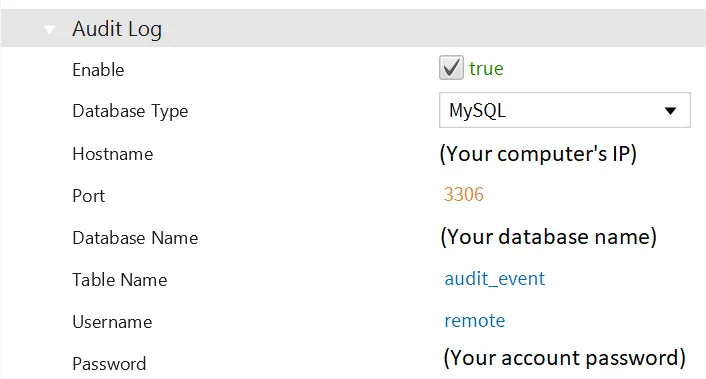Select the Password property label
Screen dimensions: 706x379
[x=109, y=364]
